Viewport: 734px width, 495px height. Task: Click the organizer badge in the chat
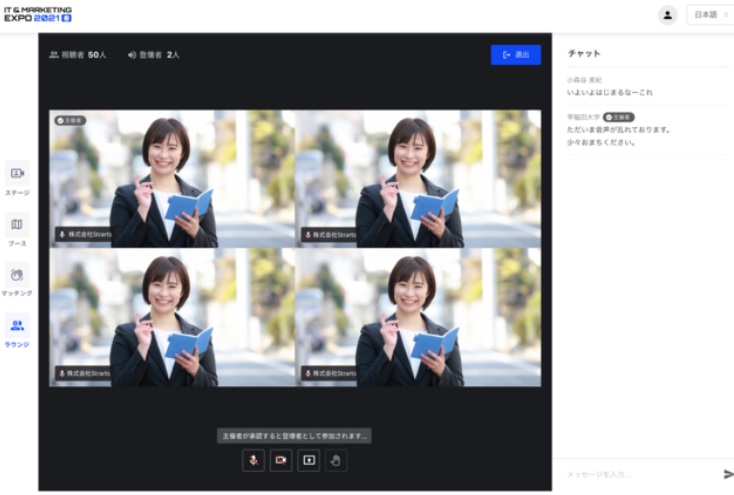pyautogui.click(x=618, y=117)
